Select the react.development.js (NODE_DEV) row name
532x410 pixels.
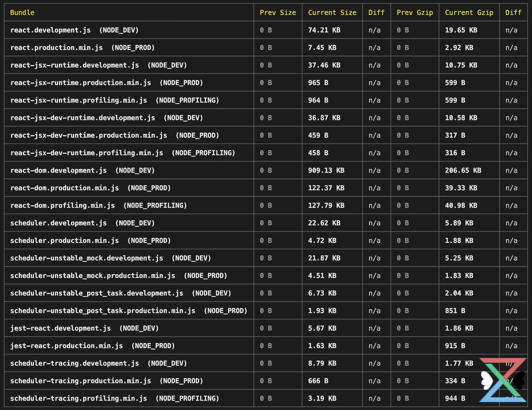click(75, 30)
